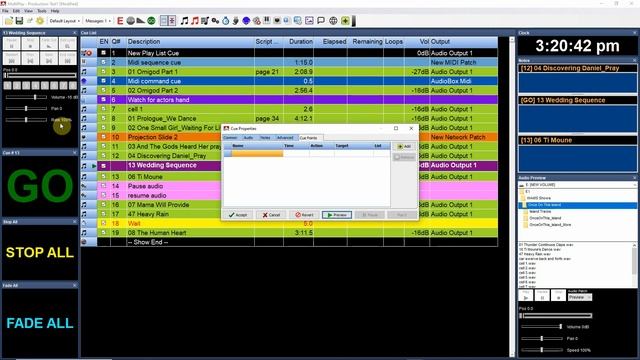Click Accept in Cue Properties dialog
This screenshot has height=360, width=640.
238,215
